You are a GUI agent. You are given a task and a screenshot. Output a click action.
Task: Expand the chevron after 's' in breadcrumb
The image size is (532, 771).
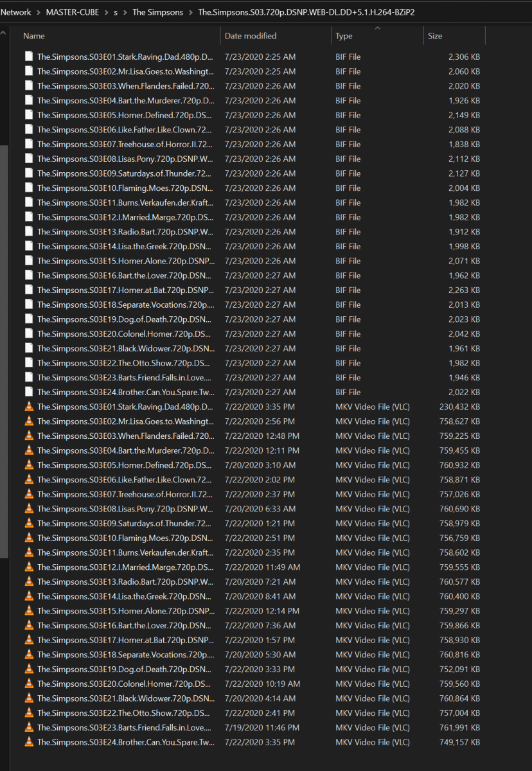125,12
